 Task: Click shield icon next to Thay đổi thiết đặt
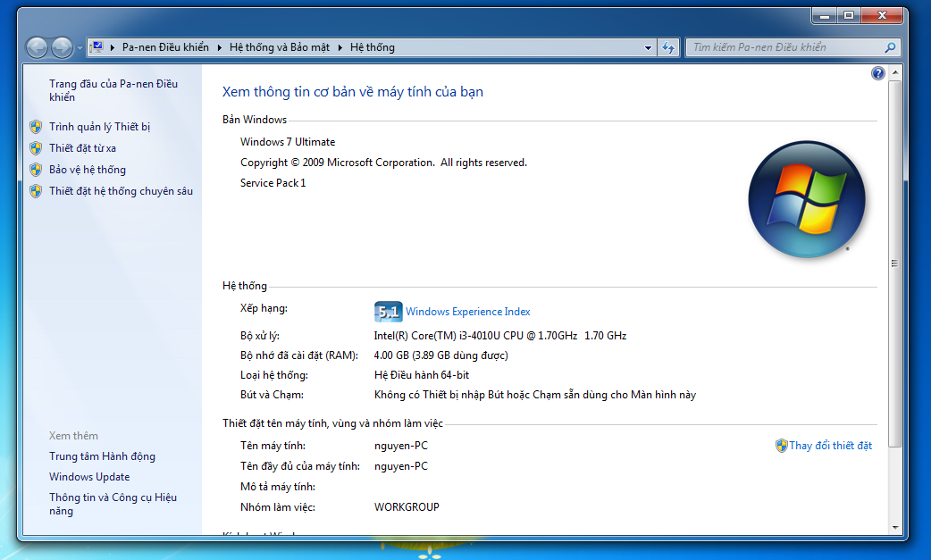point(782,446)
